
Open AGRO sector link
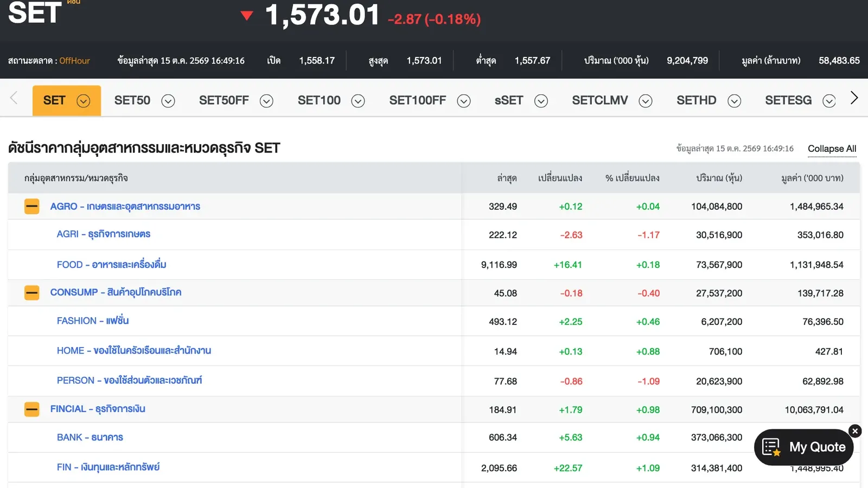(x=125, y=207)
